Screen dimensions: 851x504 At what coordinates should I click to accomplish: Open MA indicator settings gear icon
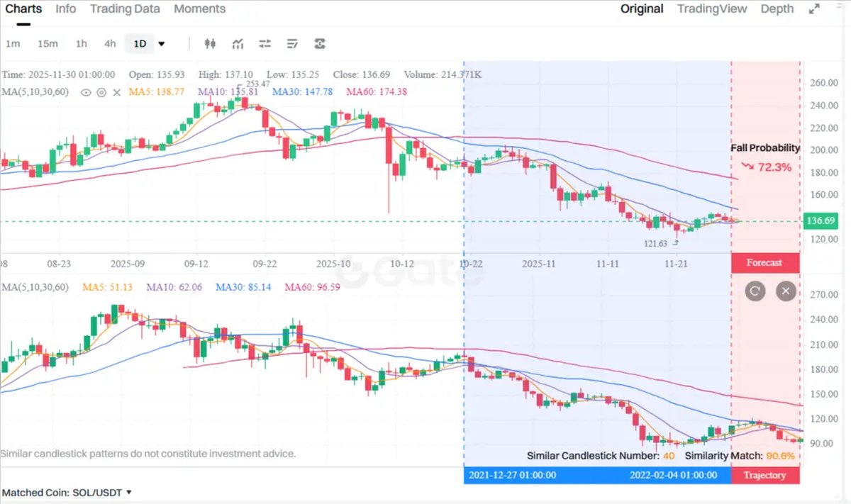tap(101, 92)
